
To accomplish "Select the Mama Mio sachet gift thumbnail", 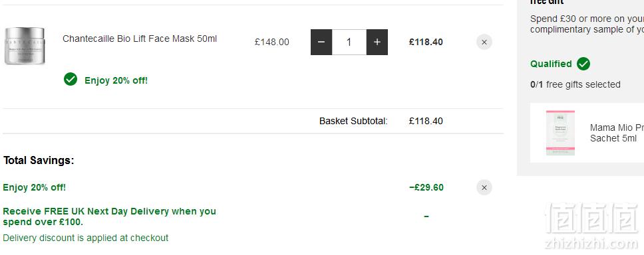I will (560, 133).
